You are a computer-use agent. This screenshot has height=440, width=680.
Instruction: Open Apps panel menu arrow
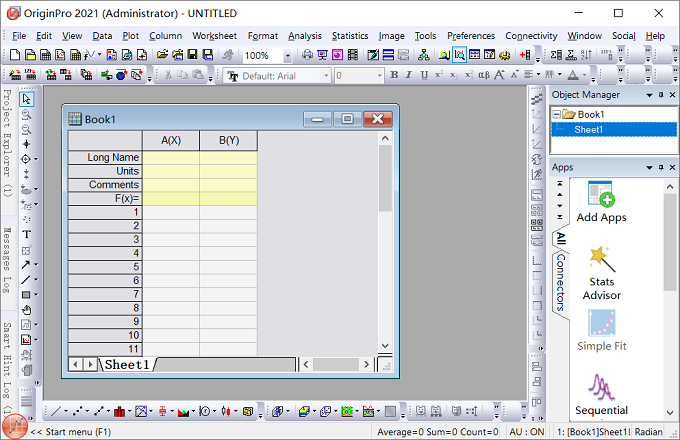click(649, 168)
